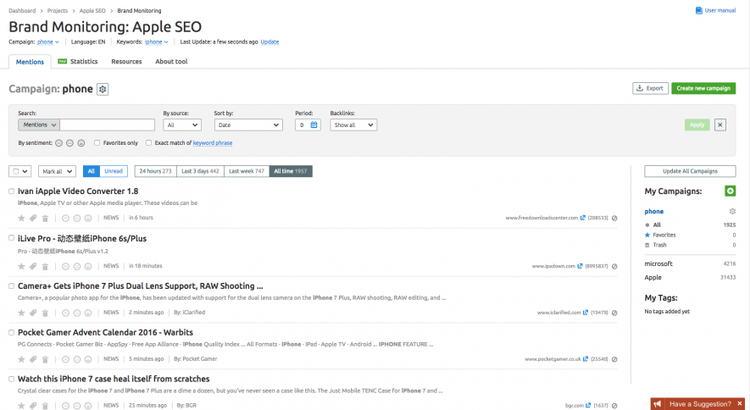Go to Dashboard in the breadcrumb
Screen dimensions: 750x410
[22, 11]
